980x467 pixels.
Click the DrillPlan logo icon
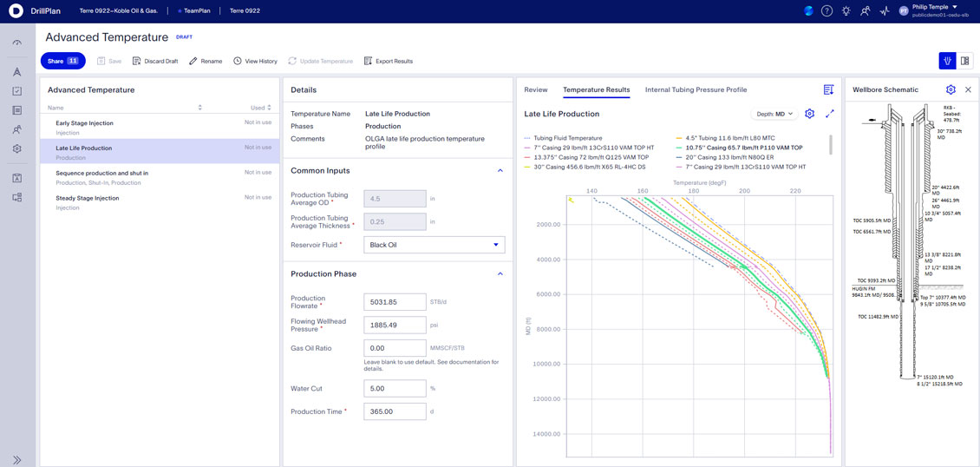pos(16,10)
